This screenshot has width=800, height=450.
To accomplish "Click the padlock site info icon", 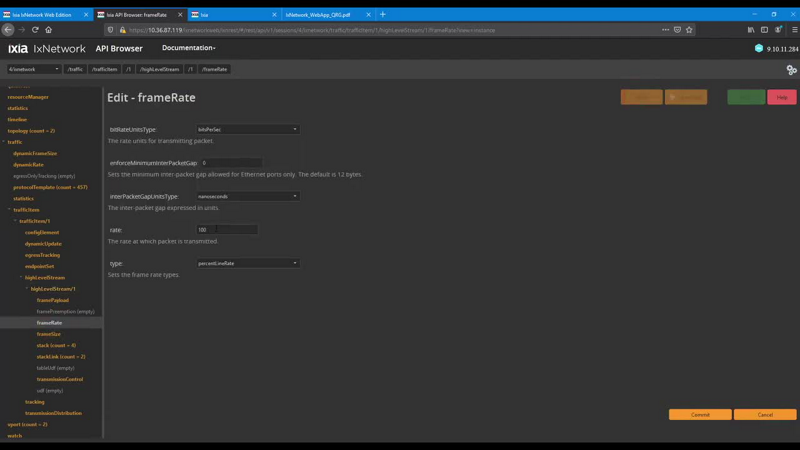I will 122,30.
